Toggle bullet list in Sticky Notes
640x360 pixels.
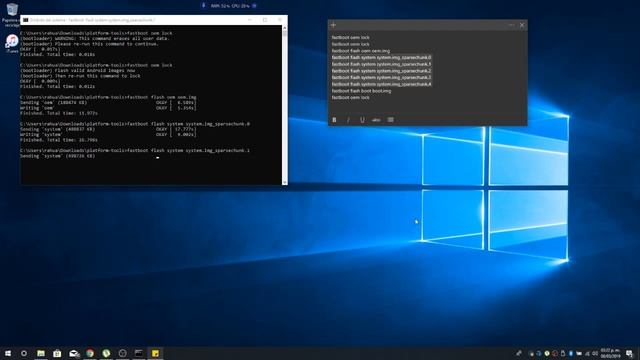pos(391,120)
